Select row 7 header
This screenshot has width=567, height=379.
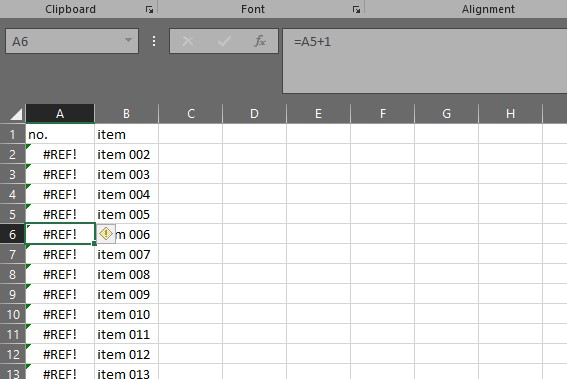tap(12, 254)
